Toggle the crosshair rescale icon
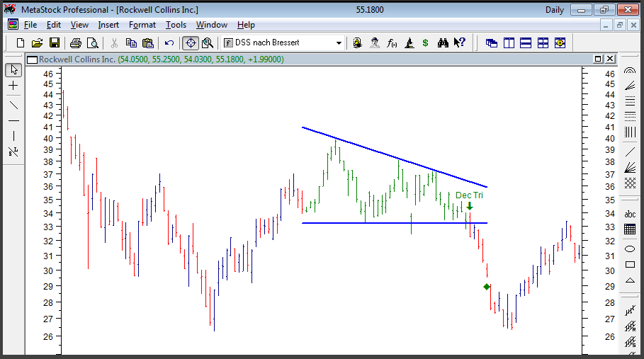Image resolution: width=644 pixels, height=359 pixels. point(191,42)
